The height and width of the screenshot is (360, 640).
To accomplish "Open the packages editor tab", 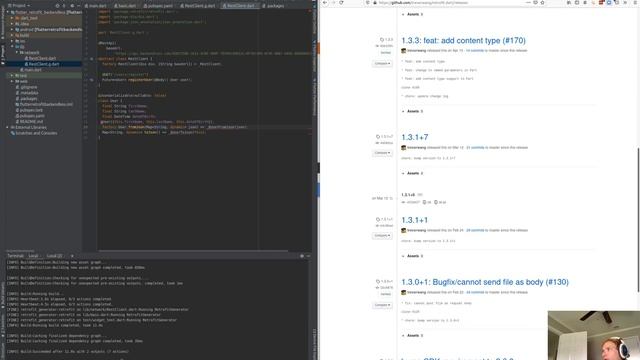I will tap(273, 6).
